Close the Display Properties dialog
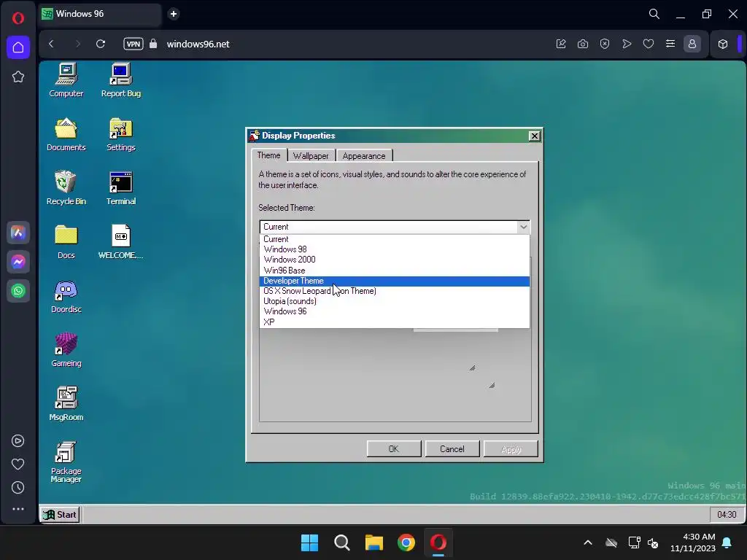 click(535, 136)
